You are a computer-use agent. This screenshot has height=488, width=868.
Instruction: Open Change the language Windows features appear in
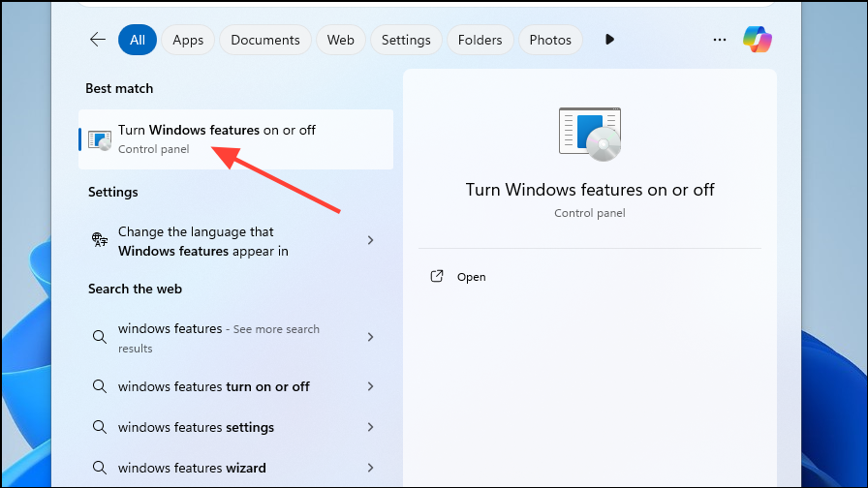click(235, 241)
